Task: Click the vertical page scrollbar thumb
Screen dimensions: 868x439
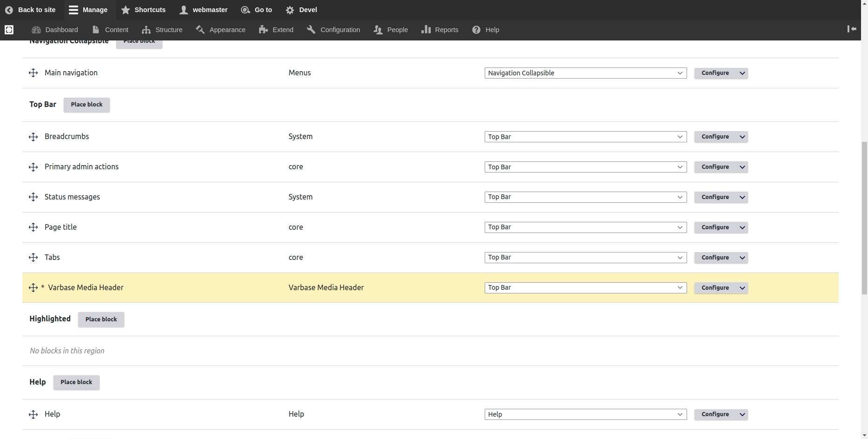Action: 864,219
